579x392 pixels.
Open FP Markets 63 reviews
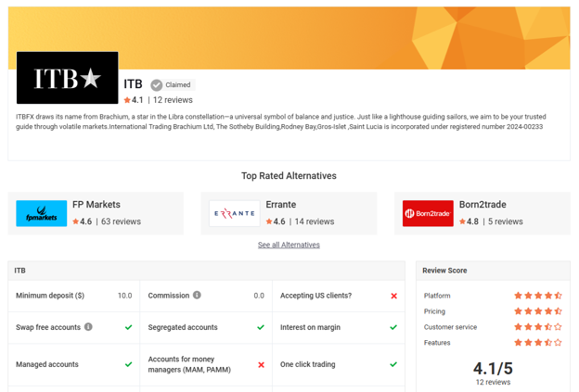[x=122, y=221]
